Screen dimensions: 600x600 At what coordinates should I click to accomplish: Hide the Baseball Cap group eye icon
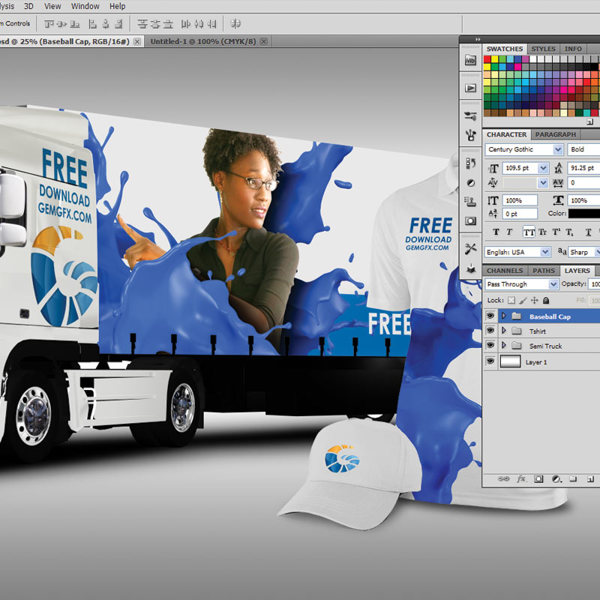click(490, 316)
